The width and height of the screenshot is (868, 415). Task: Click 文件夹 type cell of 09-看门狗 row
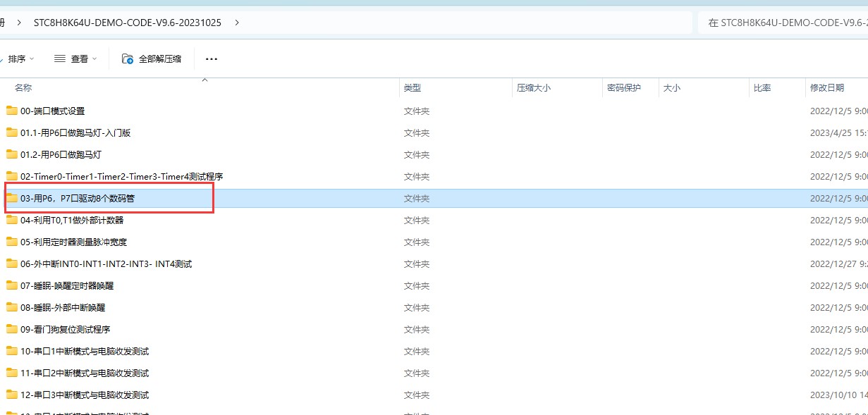click(417, 329)
